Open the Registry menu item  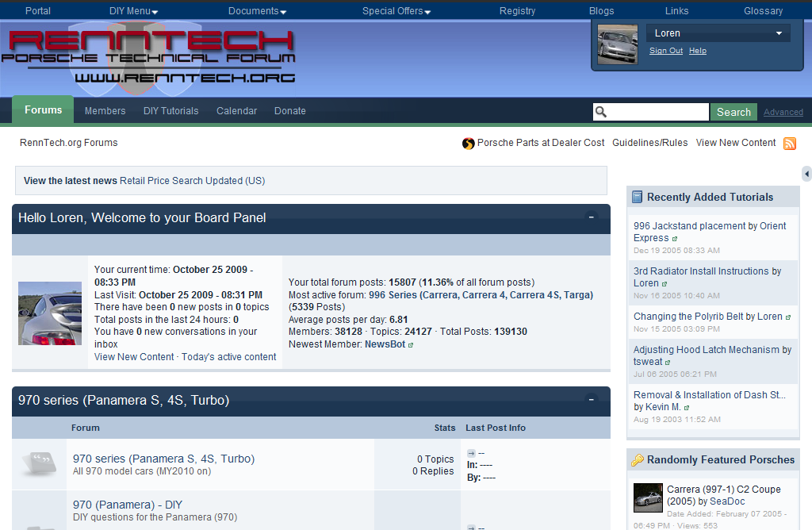pos(517,11)
